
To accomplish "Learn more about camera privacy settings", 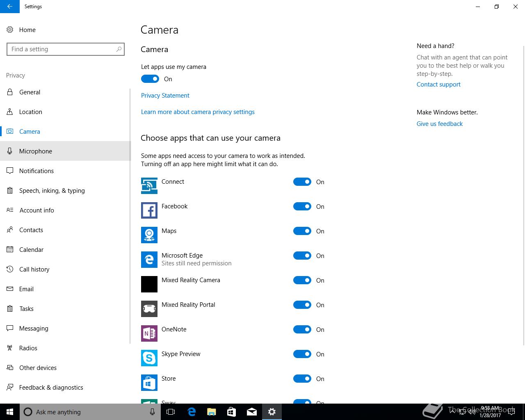I will [198, 112].
